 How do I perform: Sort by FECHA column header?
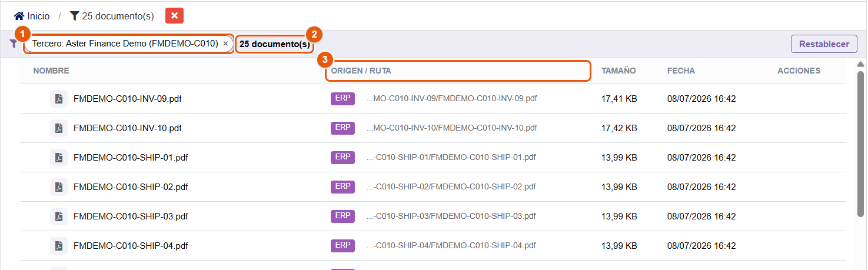pos(681,71)
